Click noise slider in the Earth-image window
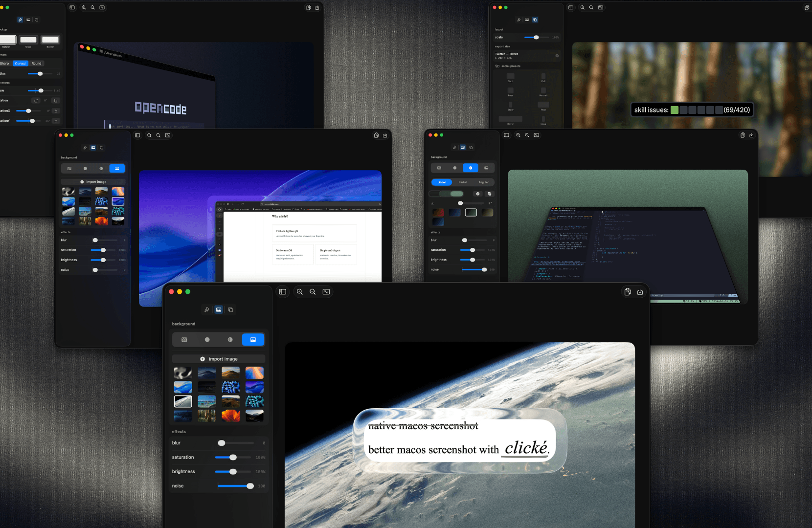This screenshot has height=528, width=812. [x=236, y=486]
